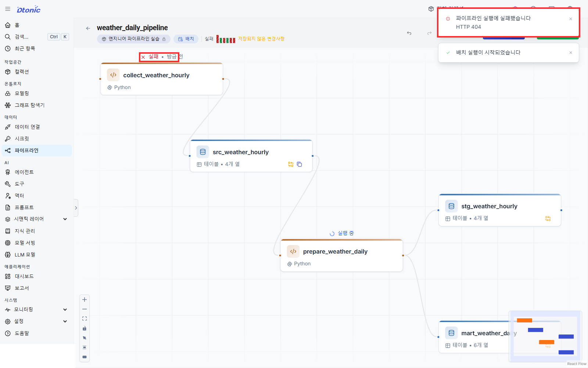Expand the collapsed side panel handle

[76, 208]
